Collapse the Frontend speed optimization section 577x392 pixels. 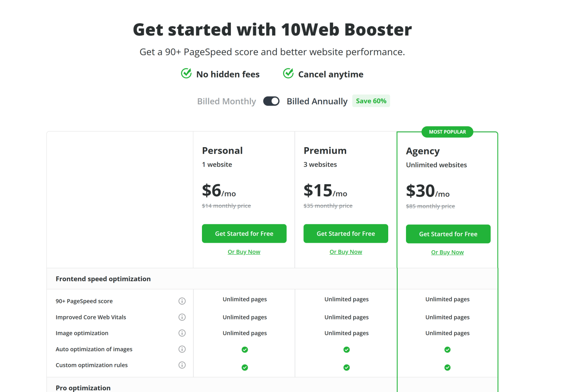pos(103,279)
